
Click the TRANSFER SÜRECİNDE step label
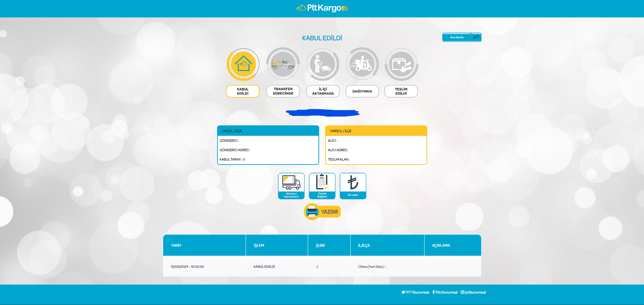point(283,91)
